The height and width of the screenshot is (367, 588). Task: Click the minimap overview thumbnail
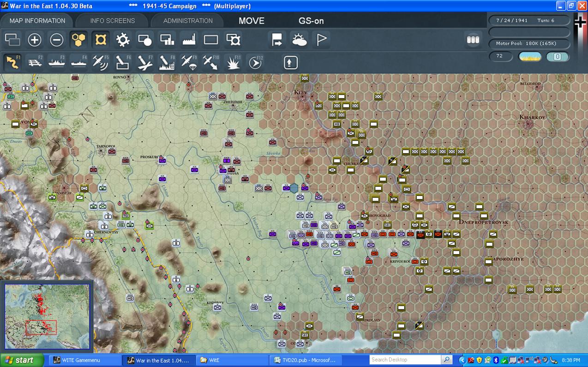47,316
